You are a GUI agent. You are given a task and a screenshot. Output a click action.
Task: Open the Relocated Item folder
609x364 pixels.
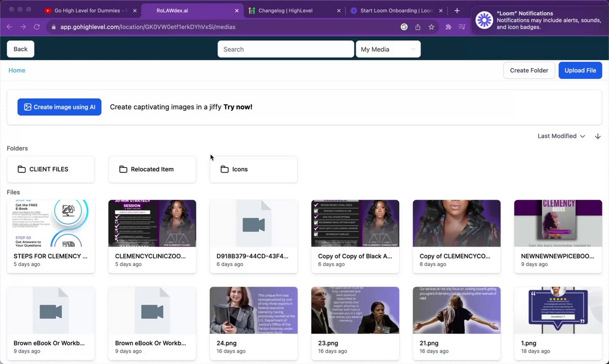tap(152, 169)
